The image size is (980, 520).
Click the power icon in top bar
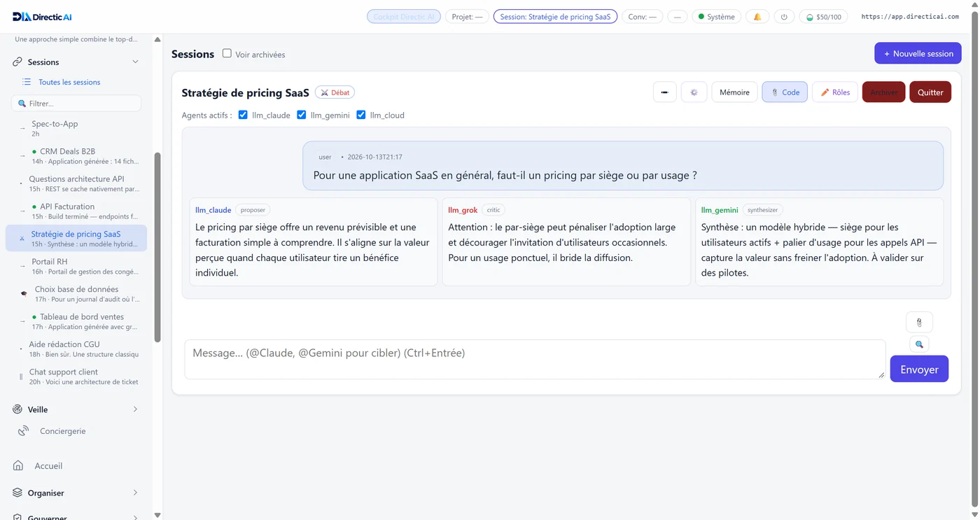784,17
